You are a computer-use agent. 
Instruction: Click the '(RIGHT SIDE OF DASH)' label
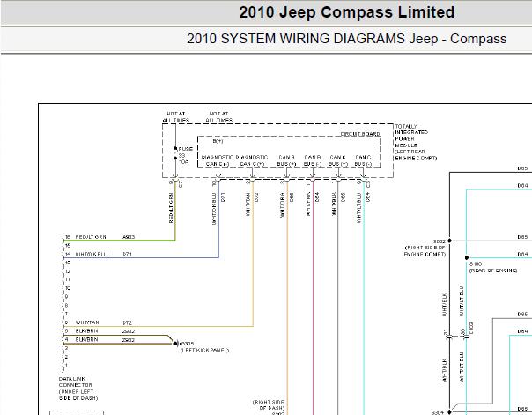click(x=269, y=405)
